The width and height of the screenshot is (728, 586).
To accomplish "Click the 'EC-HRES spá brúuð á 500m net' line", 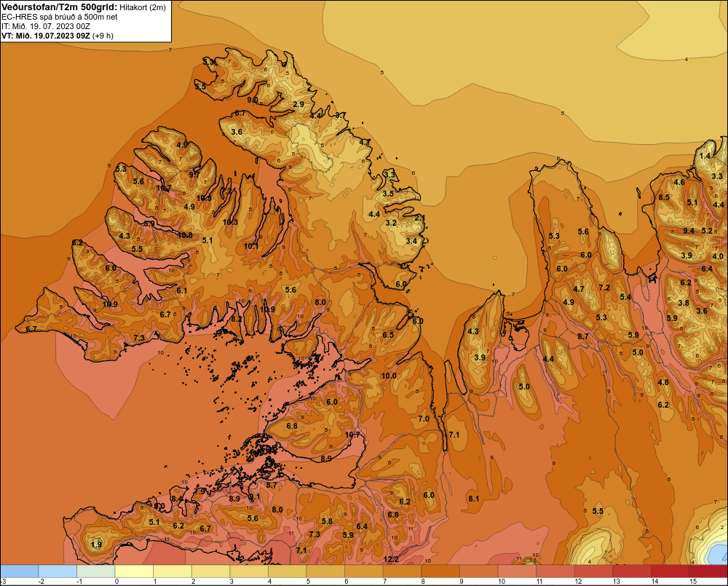I will pos(60,17).
